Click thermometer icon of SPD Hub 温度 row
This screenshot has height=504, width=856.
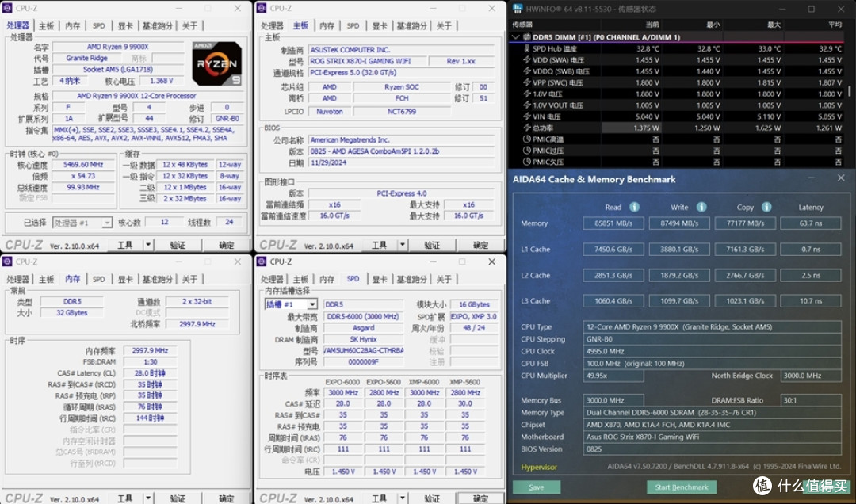point(527,48)
